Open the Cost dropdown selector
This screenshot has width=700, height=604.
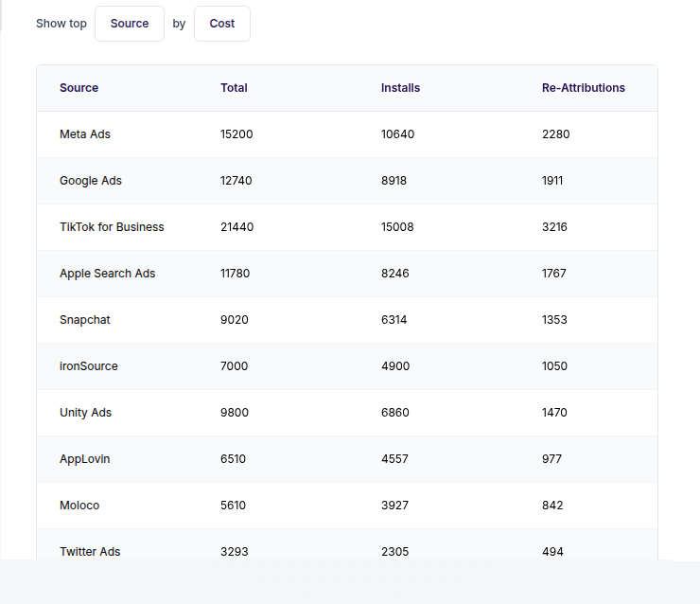click(x=222, y=24)
